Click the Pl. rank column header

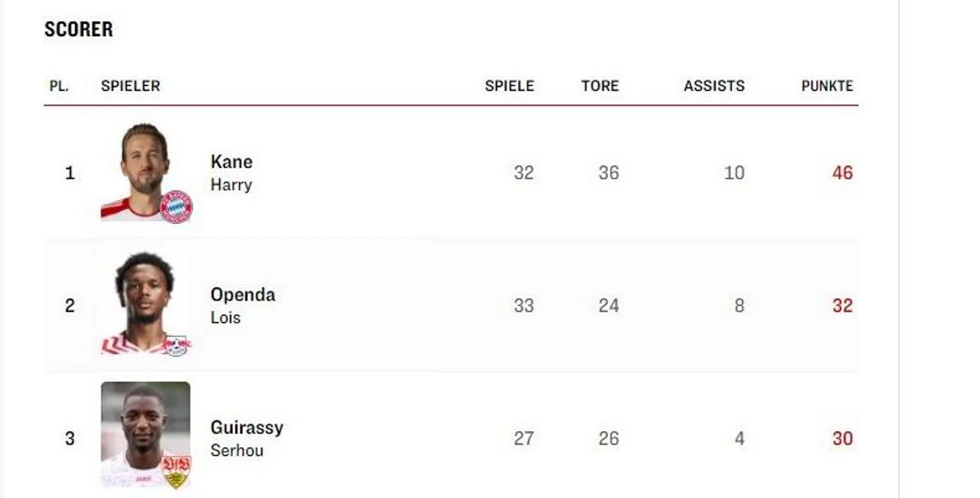pos(59,86)
